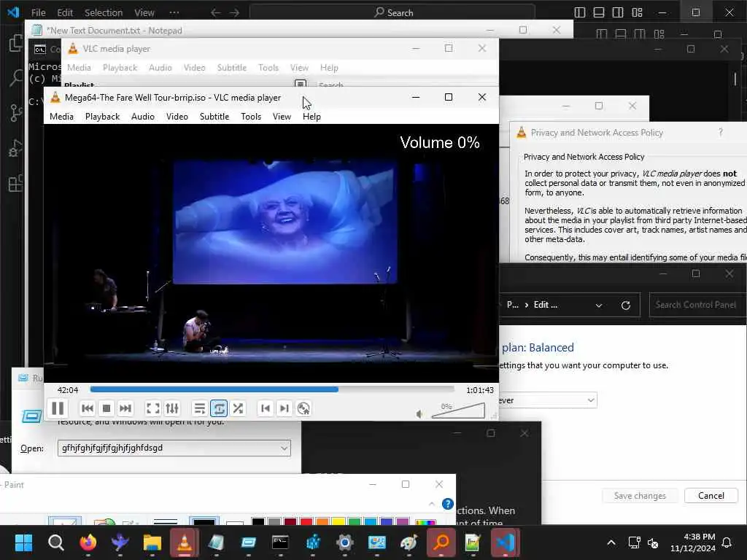Click Cancel in power options window
The image size is (747, 560).
[x=711, y=496]
